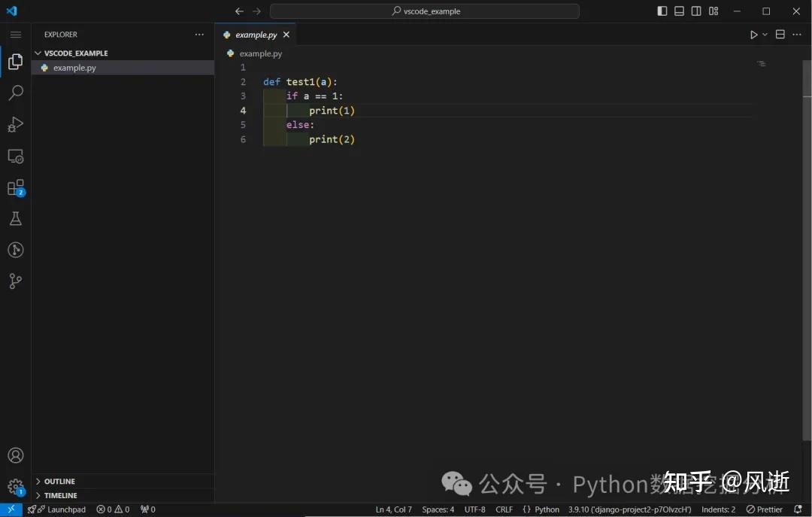Toggle the Secondary Side Bar layout button
Image resolution: width=812 pixels, height=517 pixels.
tap(696, 11)
